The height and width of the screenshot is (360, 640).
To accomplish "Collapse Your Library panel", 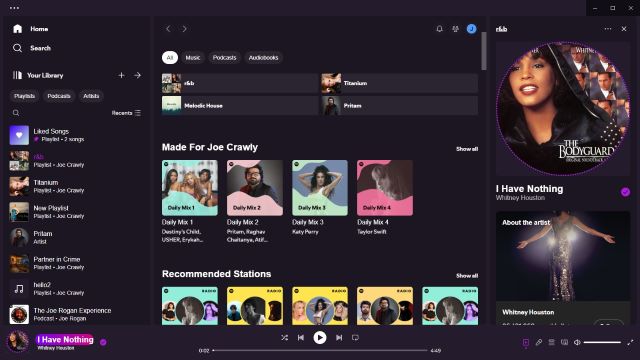I will point(38,75).
